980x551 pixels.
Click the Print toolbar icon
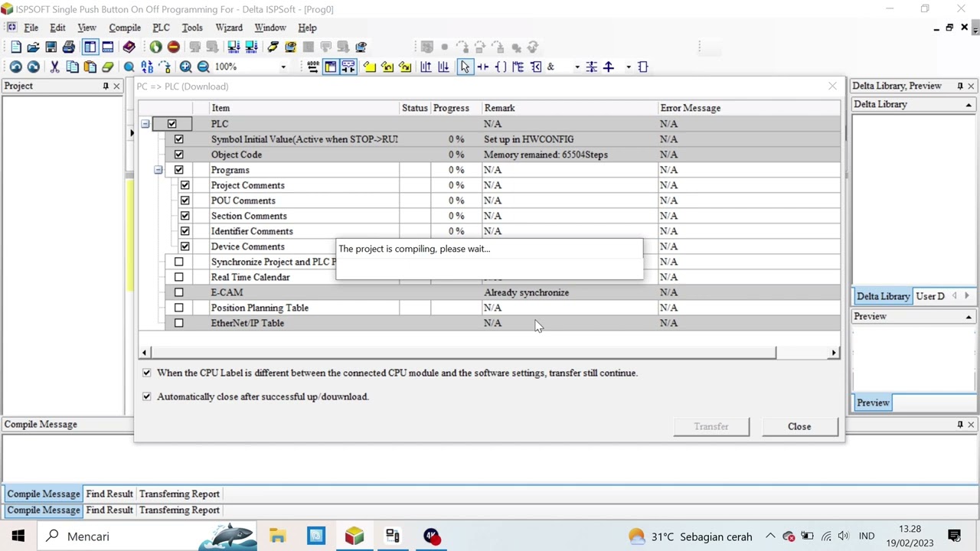coord(68,47)
